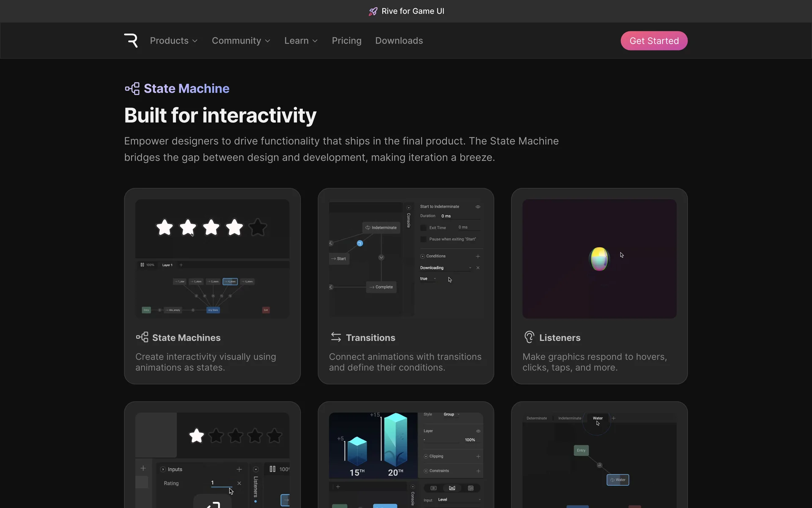Image resolution: width=812 pixels, height=508 pixels.
Task: Click the Listeners ear icon
Action: 529,337
